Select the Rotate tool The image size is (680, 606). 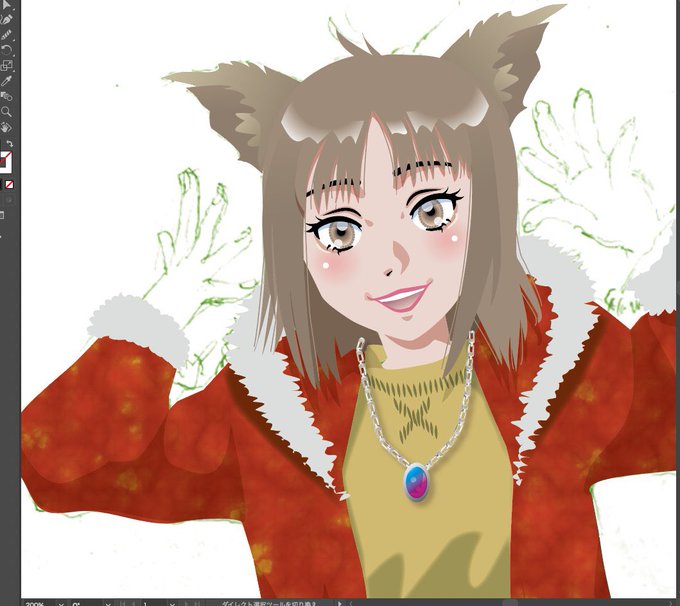(x=6, y=50)
